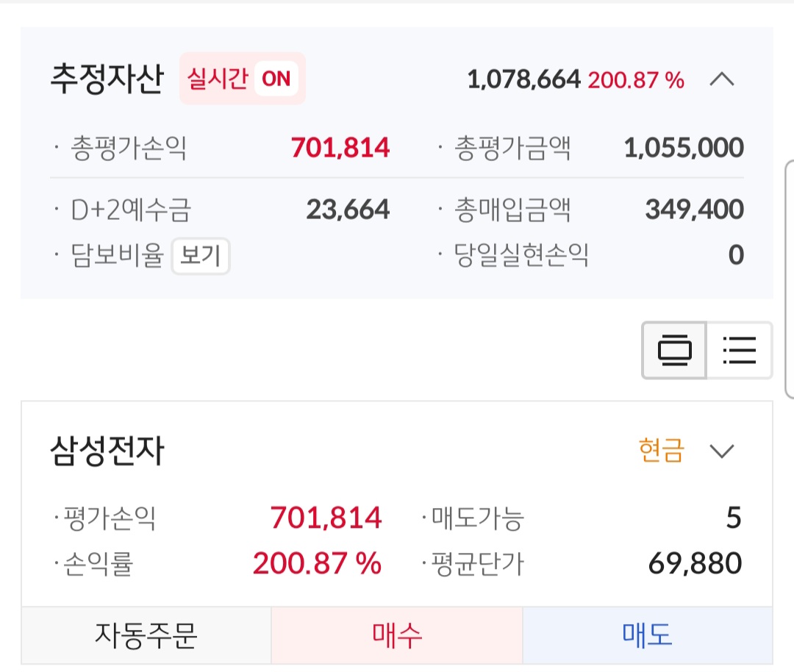Click the orange 현금 label

(x=661, y=451)
